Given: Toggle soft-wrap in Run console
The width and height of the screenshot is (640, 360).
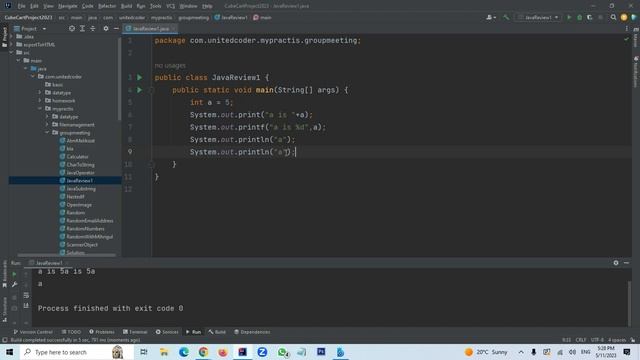Looking at the screenshot, I should [x=26, y=295].
